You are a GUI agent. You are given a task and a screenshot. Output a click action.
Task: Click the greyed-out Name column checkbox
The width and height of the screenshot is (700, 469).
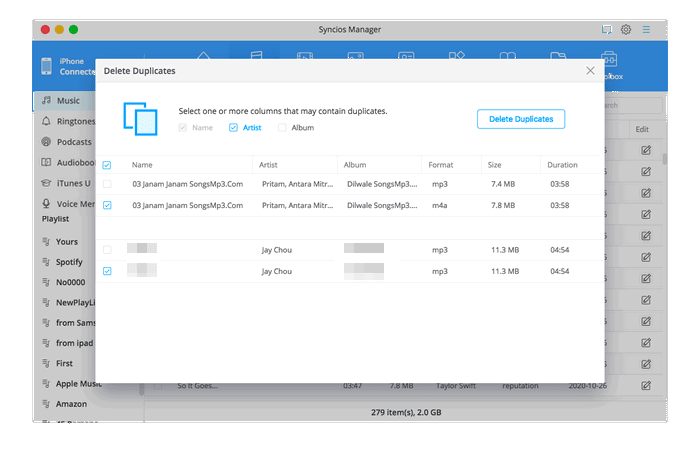pos(183,128)
